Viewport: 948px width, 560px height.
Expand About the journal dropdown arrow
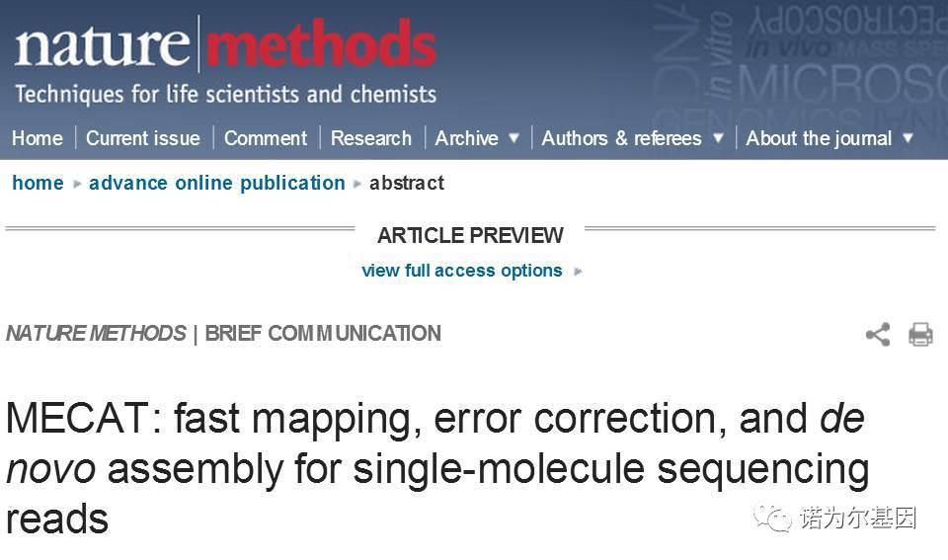[x=908, y=138]
